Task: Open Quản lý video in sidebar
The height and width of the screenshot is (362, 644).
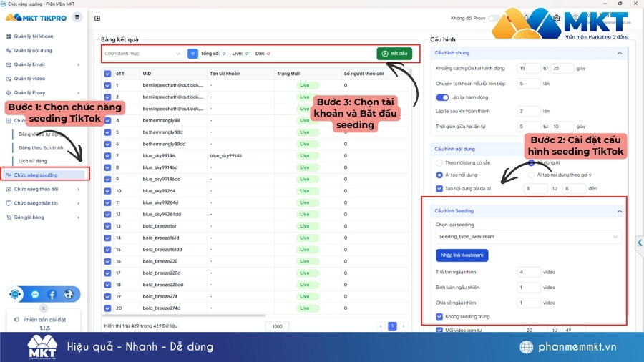Action: point(29,79)
